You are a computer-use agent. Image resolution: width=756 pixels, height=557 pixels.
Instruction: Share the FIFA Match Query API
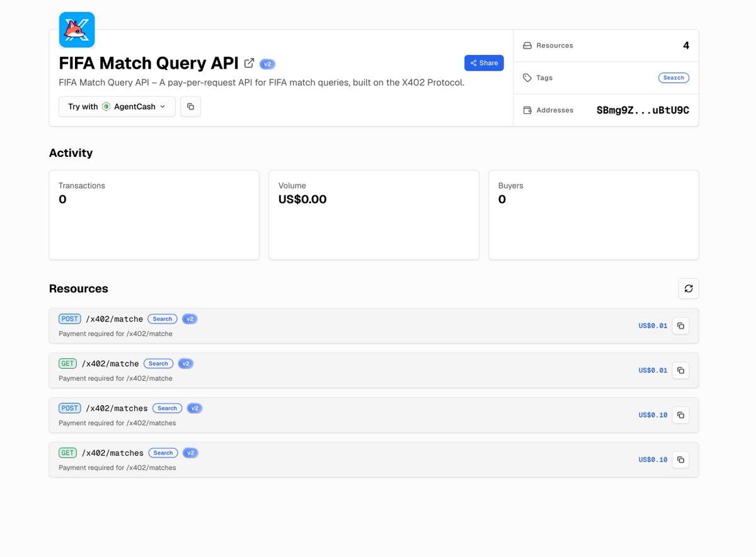click(484, 63)
